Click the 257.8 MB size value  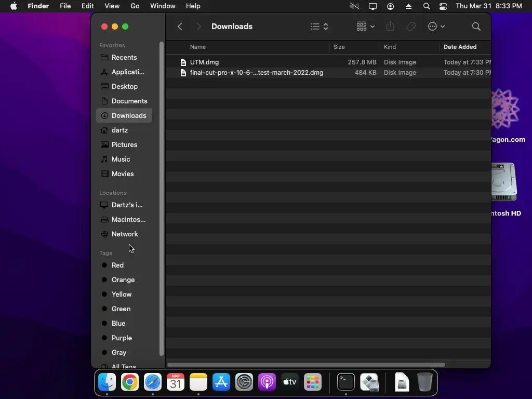coord(362,62)
